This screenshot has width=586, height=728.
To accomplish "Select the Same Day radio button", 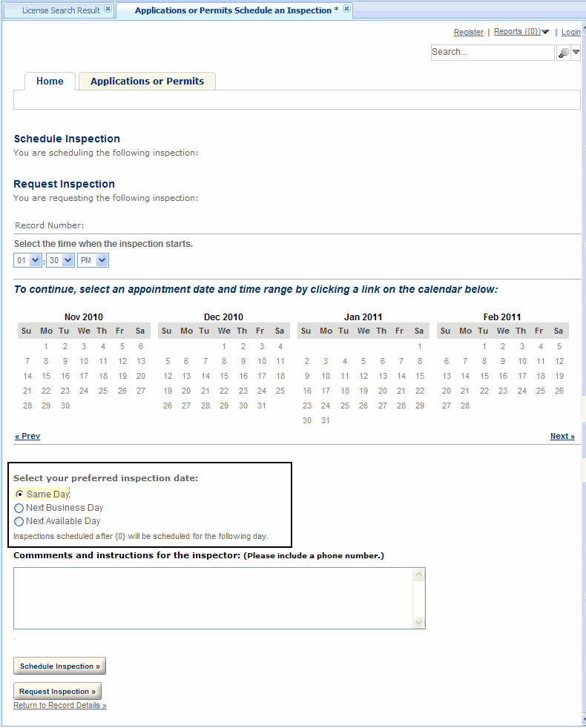I will tap(19, 494).
